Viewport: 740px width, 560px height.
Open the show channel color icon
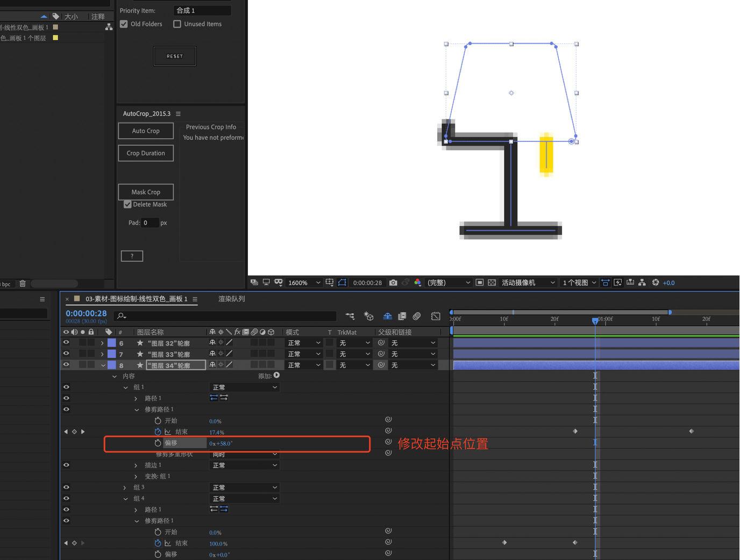tap(417, 283)
